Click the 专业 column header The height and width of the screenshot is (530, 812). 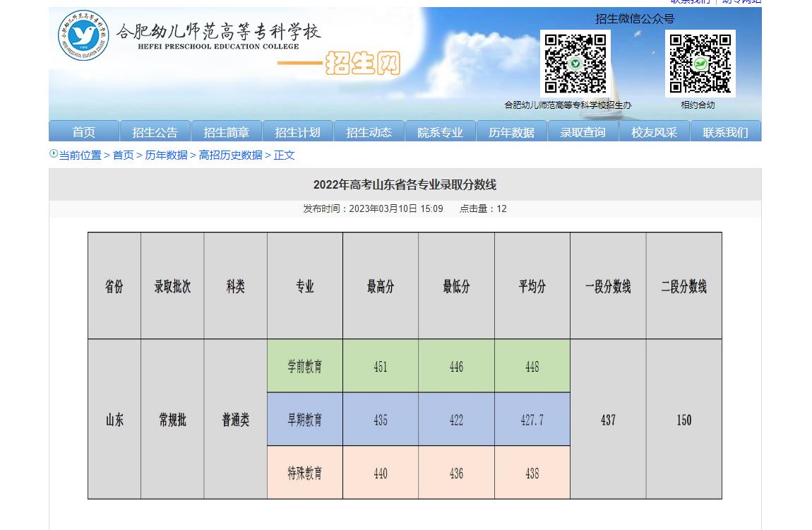click(x=305, y=286)
